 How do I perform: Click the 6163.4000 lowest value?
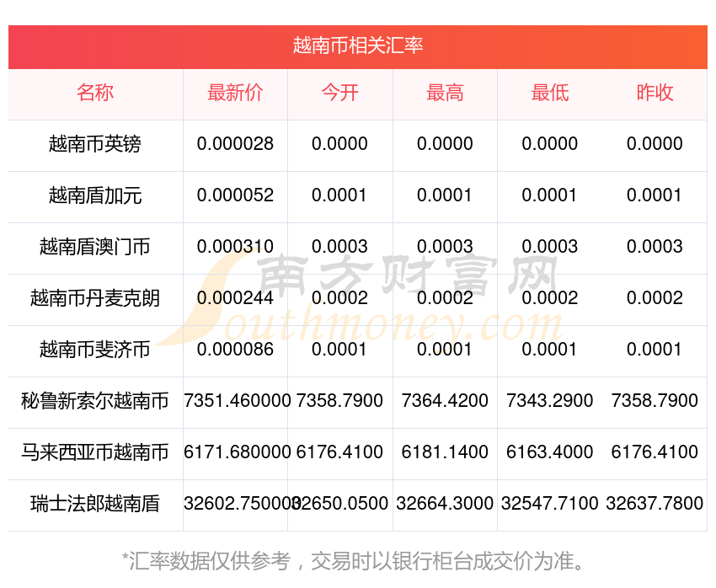(x=550, y=452)
